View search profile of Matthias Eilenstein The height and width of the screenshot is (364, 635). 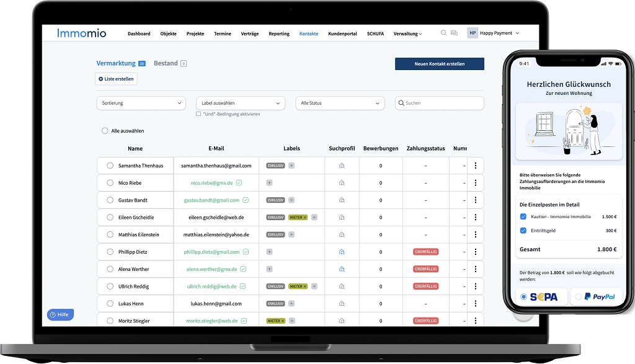click(x=342, y=234)
